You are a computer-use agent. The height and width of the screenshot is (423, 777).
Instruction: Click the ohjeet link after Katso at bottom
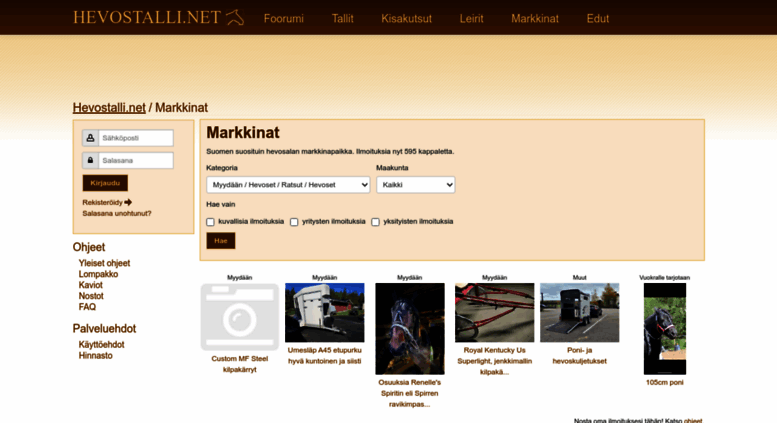click(693, 421)
